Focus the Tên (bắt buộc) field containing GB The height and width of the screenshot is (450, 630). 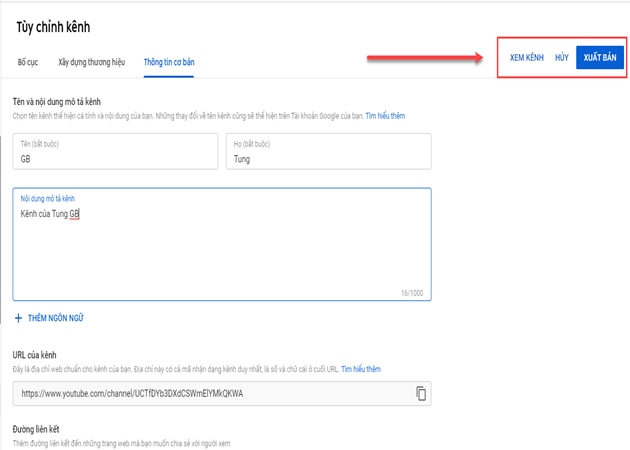pyautogui.click(x=115, y=151)
